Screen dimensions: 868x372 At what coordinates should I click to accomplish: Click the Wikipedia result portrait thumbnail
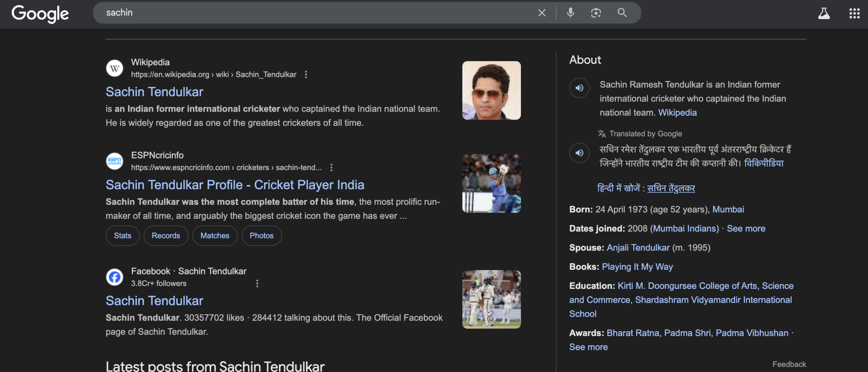pyautogui.click(x=491, y=90)
